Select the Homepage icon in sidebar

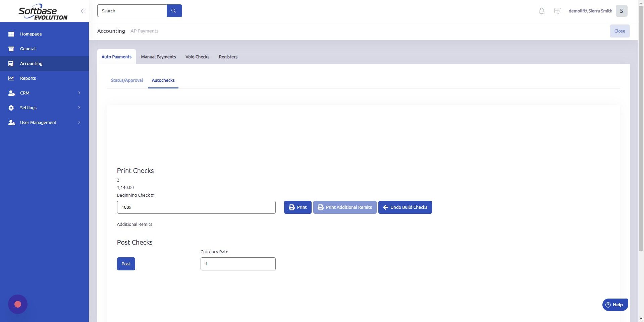pos(11,34)
